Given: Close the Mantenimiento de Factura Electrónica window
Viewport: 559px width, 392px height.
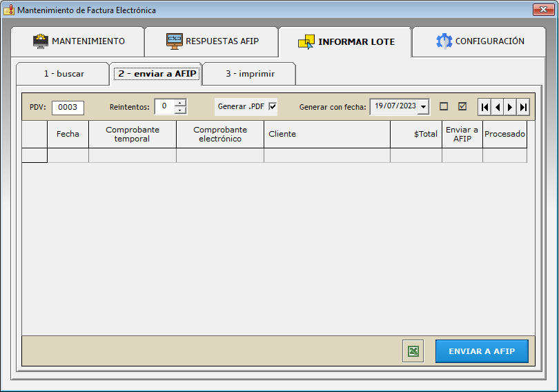Looking at the screenshot, I should [543, 10].
